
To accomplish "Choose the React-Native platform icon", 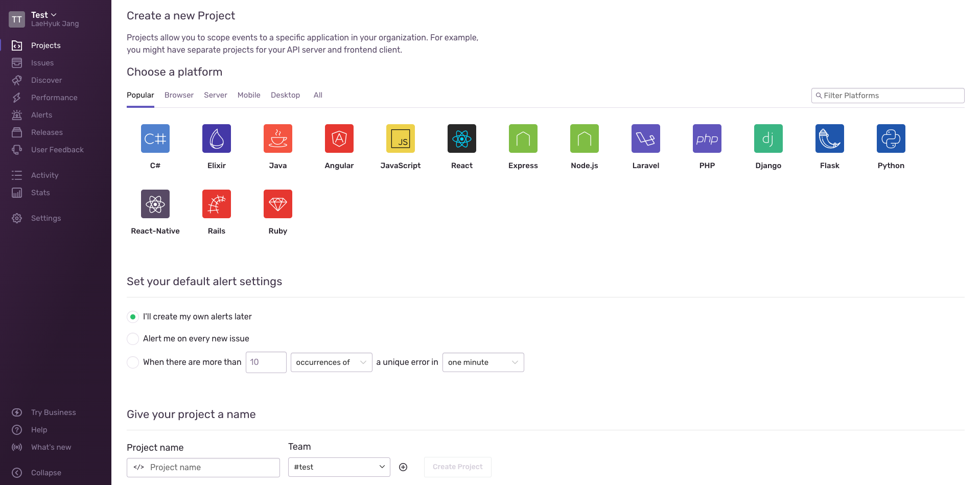I will tap(155, 204).
